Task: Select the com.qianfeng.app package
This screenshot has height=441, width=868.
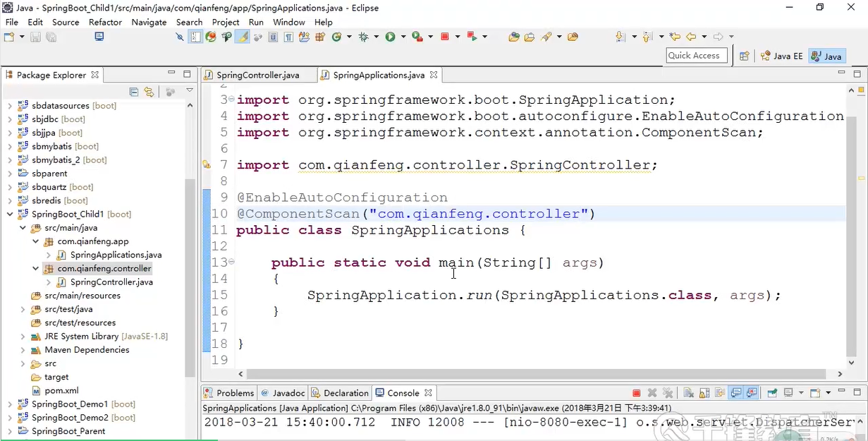Action: click(x=93, y=241)
